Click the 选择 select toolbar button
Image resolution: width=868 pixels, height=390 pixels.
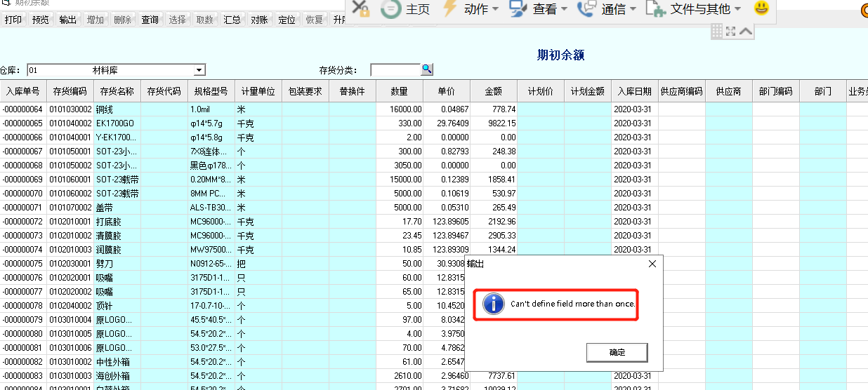click(178, 20)
